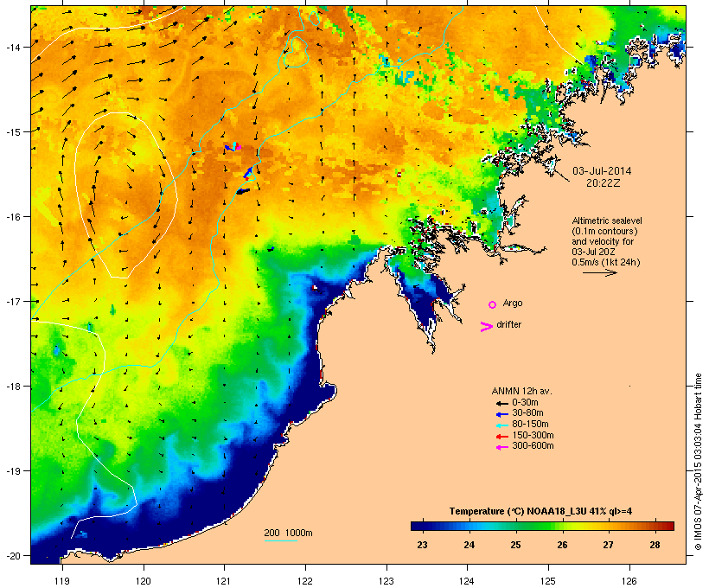The image size is (709, 588).
Task: Click the 'ANMN 12h av.' legend heading
Action: 521,391
